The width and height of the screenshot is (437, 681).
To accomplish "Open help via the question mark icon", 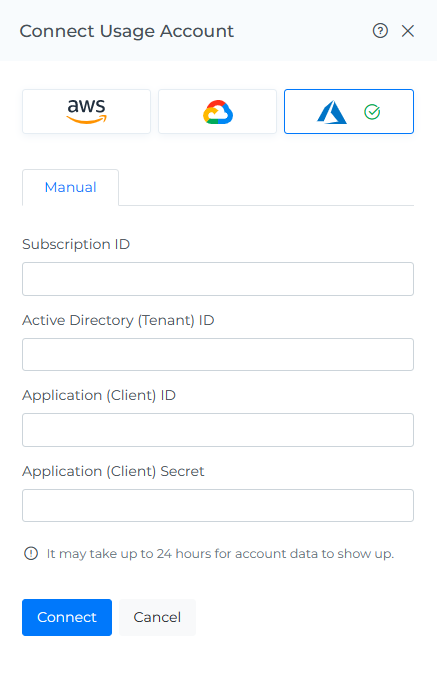I will click(x=380, y=31).
